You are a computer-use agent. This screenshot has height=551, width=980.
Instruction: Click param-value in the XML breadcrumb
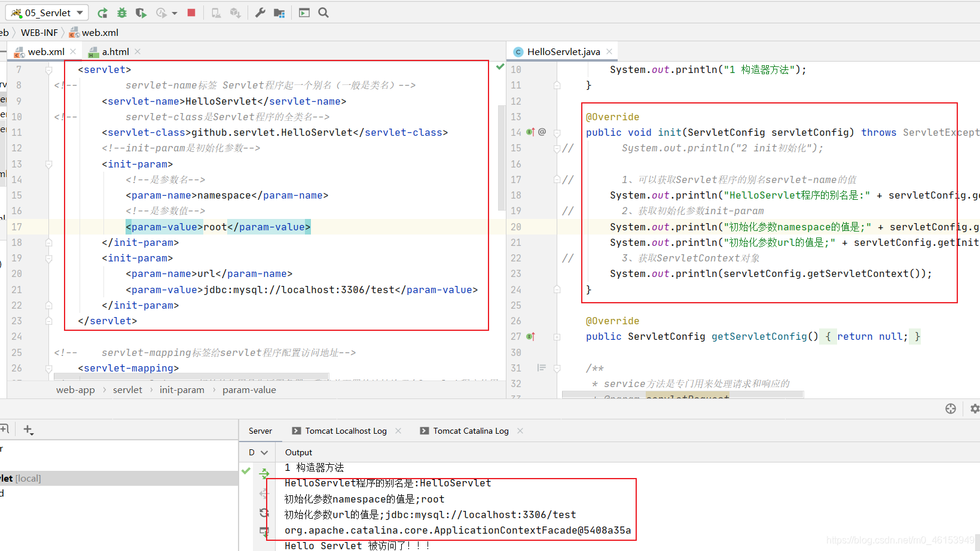(249, 390)
